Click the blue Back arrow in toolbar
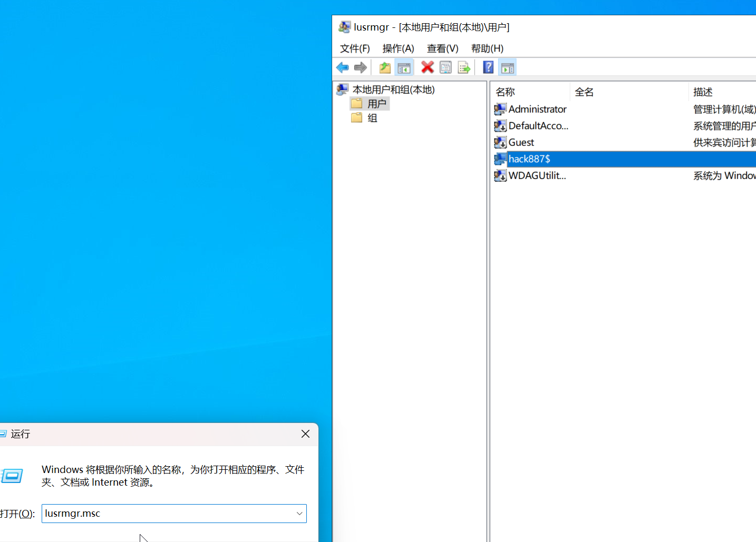Viewport: 756px width, 542px height. point(342,67)
